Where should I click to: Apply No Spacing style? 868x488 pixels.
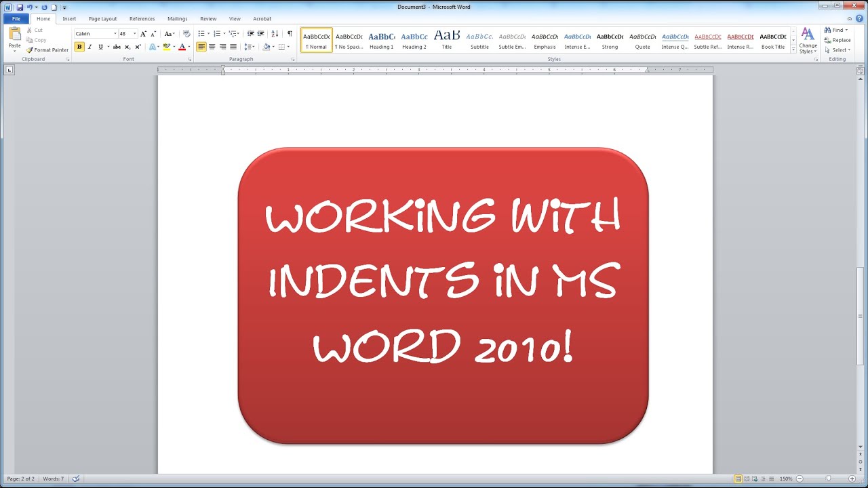(349, 41)
